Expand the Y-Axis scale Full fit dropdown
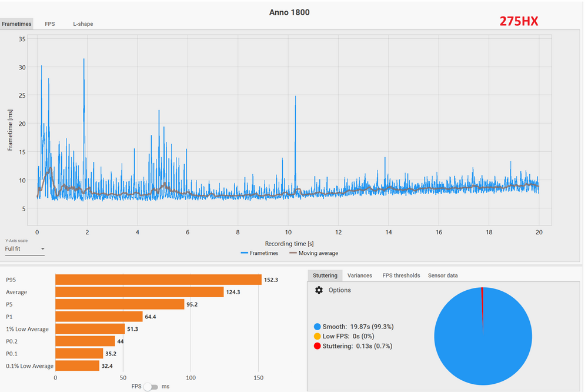This screenshot has height=392, width=588. coord(25,249)
